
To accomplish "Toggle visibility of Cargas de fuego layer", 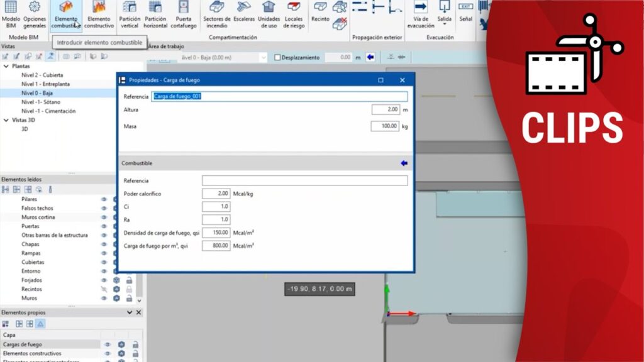I will click(x=107, y=344).
